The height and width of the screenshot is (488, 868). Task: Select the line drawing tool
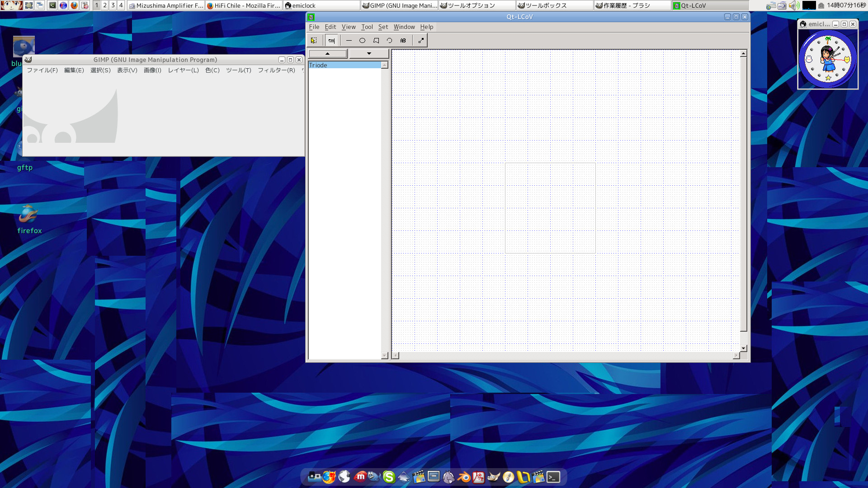point(349,40)
